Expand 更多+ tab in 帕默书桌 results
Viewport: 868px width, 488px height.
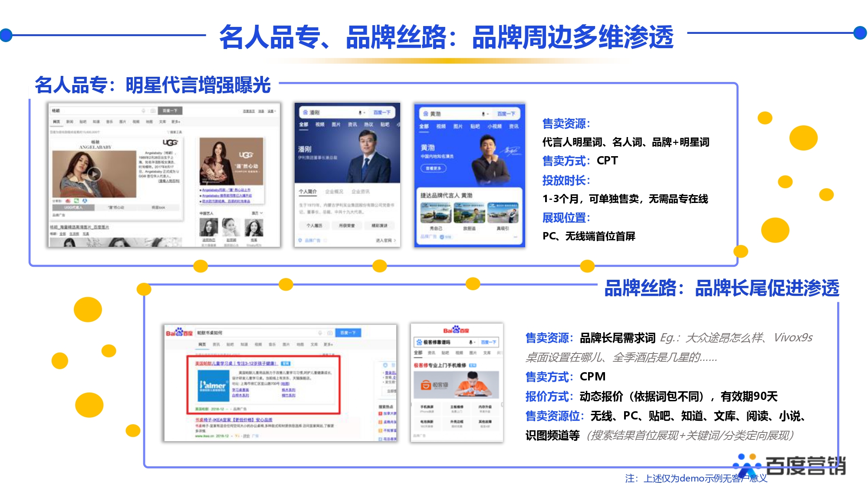click(x=328, y=344)
